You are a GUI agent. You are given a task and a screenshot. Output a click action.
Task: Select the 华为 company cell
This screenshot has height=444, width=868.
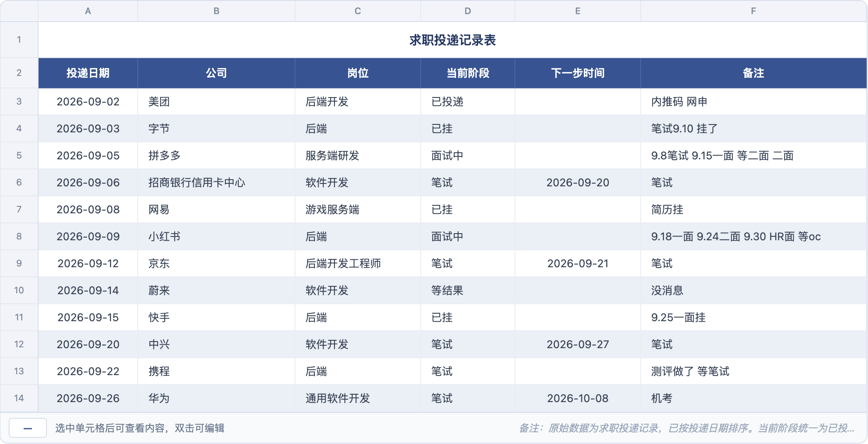point(217,398)
